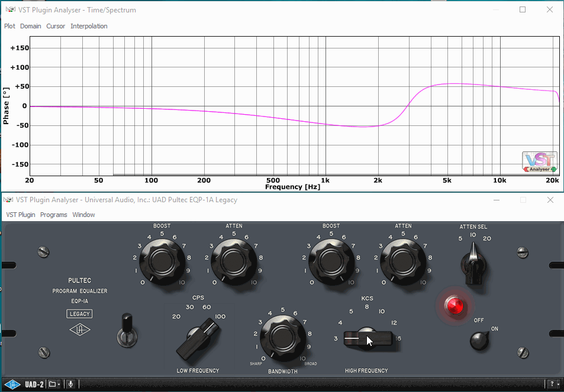Click the 60 label on the CPS selector
The image size is (564, 392).
(207, 307)
